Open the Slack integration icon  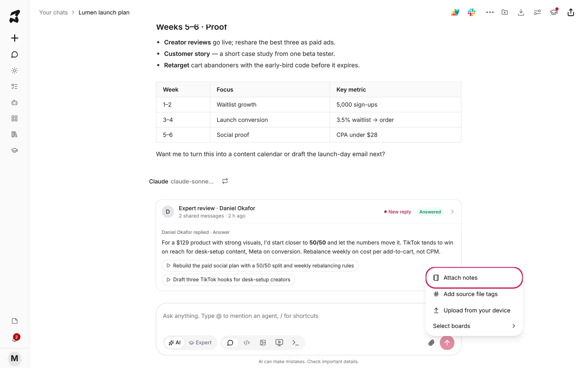coord(471,12)
